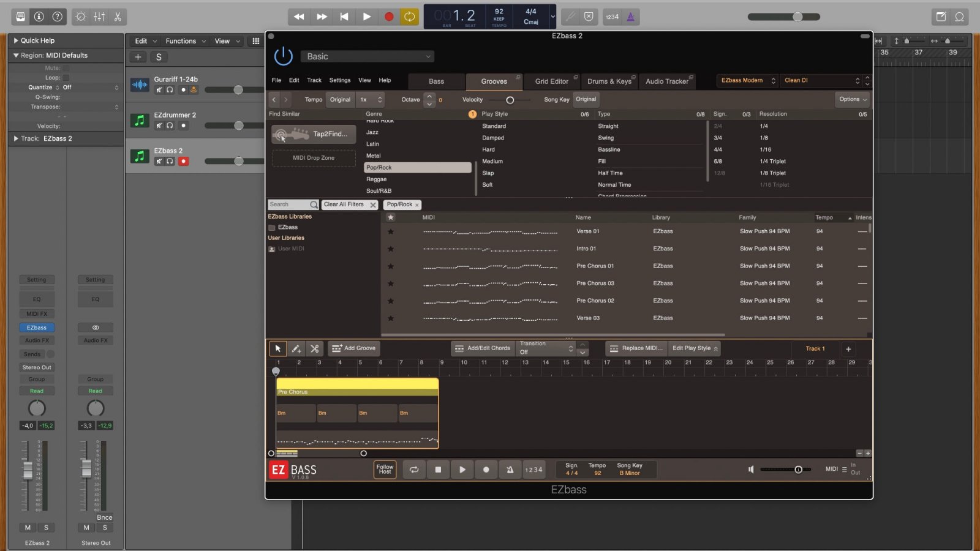Screen dimensions: 980x551
Task: Toggle record enable on EZbass 2 track
Action: pyautogui.click(x=183, y=161)
